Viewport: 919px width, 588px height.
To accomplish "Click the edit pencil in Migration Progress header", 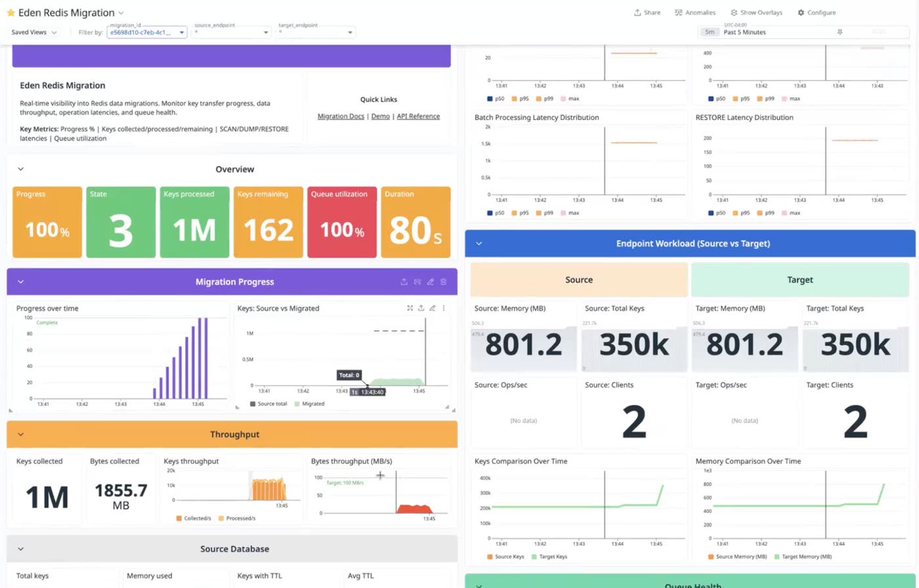I will pos(431,282).
